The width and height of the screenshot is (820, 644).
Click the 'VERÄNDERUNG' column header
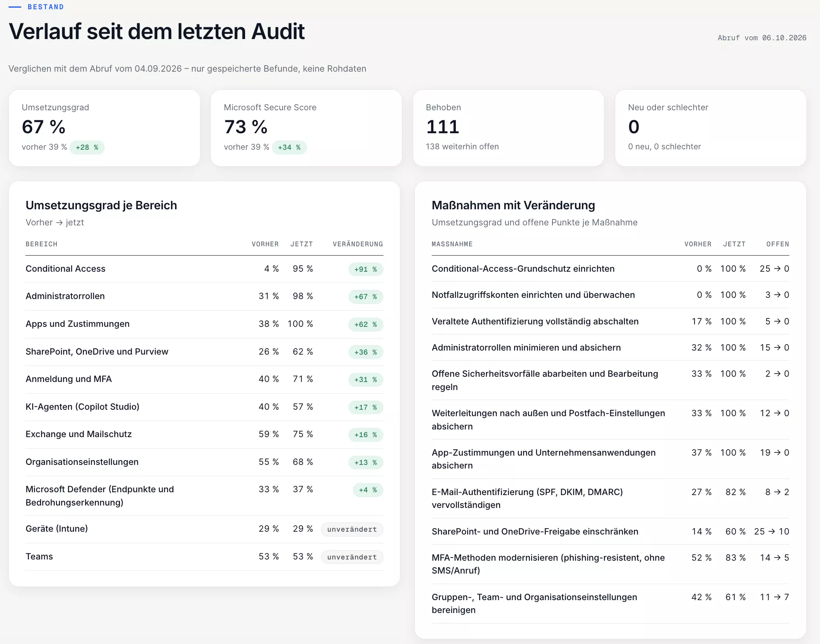coord(358,244)
